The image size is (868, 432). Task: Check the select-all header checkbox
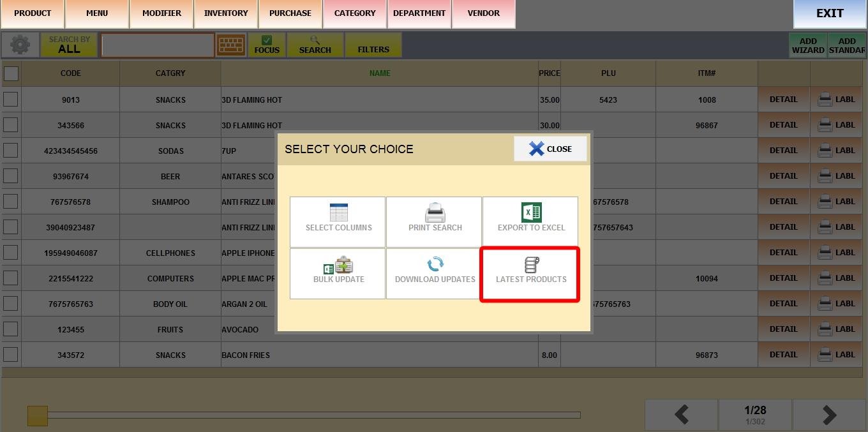pos(11,73)
